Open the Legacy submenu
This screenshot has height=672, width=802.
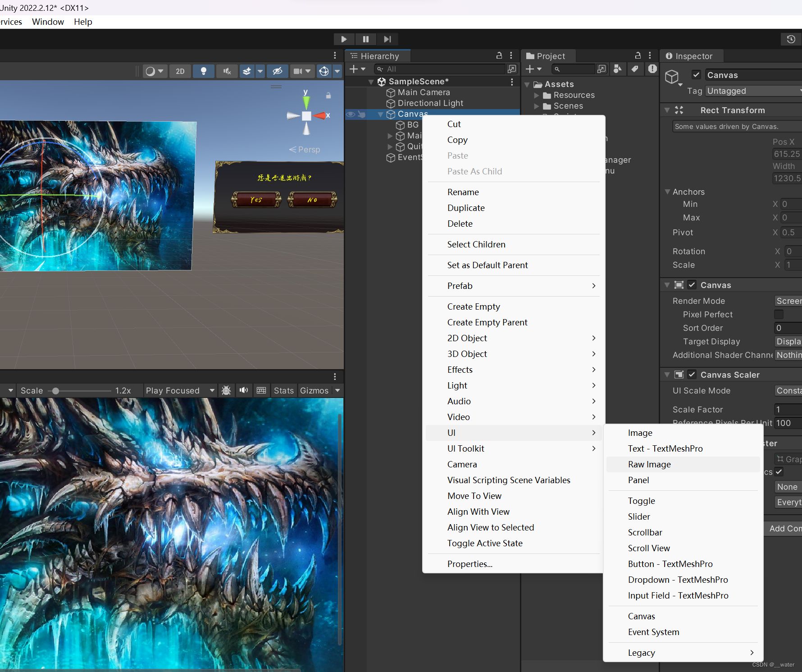coord(683,653)
